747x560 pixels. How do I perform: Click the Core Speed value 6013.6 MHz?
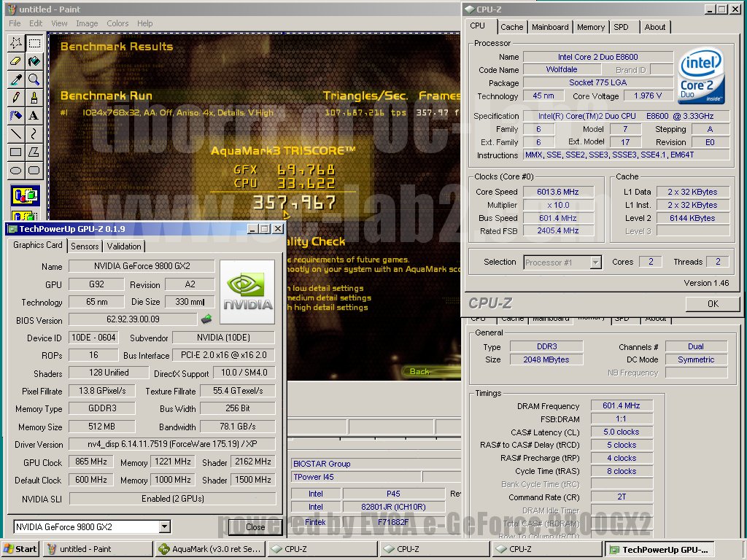[x=558, y=192]
